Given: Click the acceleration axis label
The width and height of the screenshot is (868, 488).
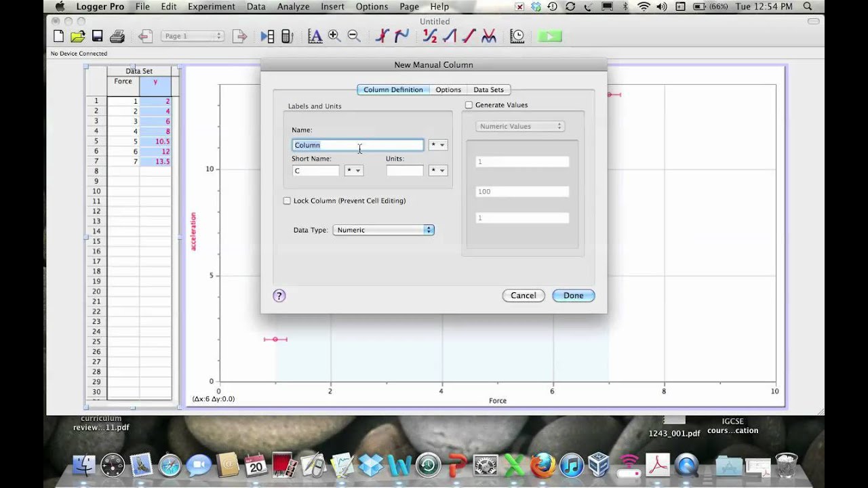Looking at the screenshot, I should [x=193, y=232].
